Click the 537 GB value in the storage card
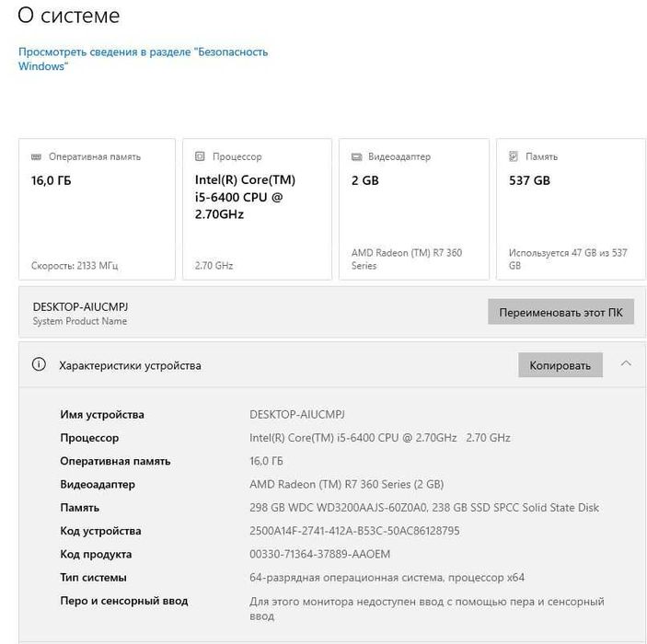Screen dimensions: 647x644 tap(529, 180)
